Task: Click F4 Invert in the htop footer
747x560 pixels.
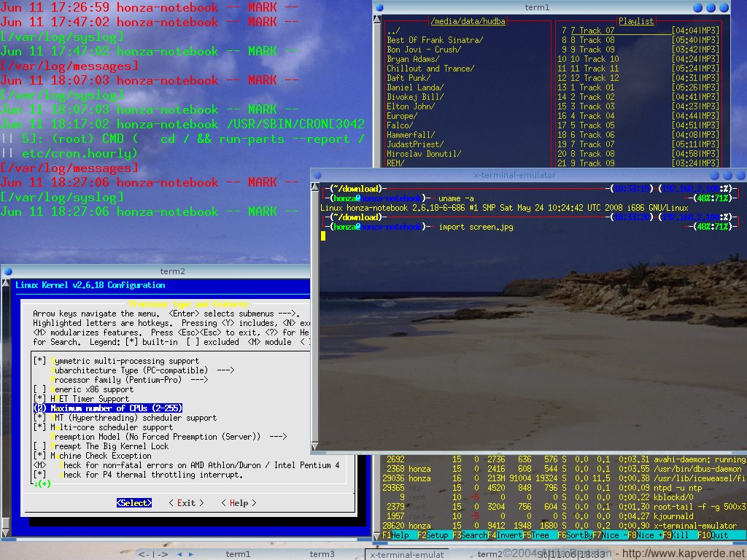Action: tap(506, 535)
